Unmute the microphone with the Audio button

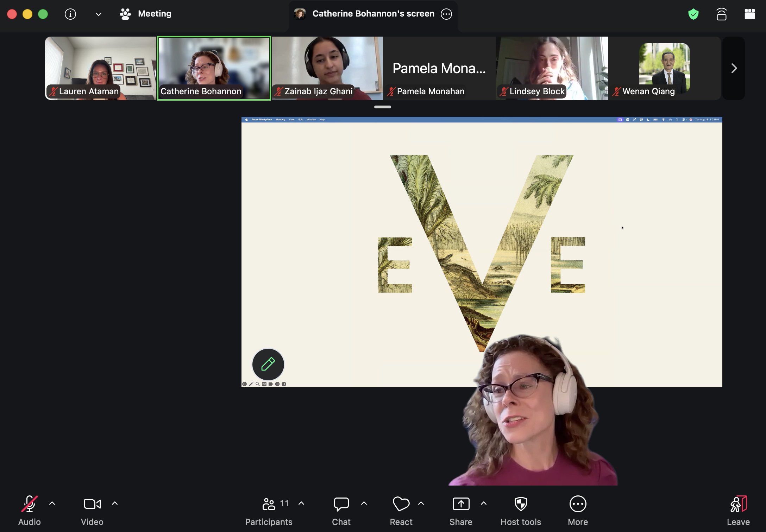tap(30, 511)
